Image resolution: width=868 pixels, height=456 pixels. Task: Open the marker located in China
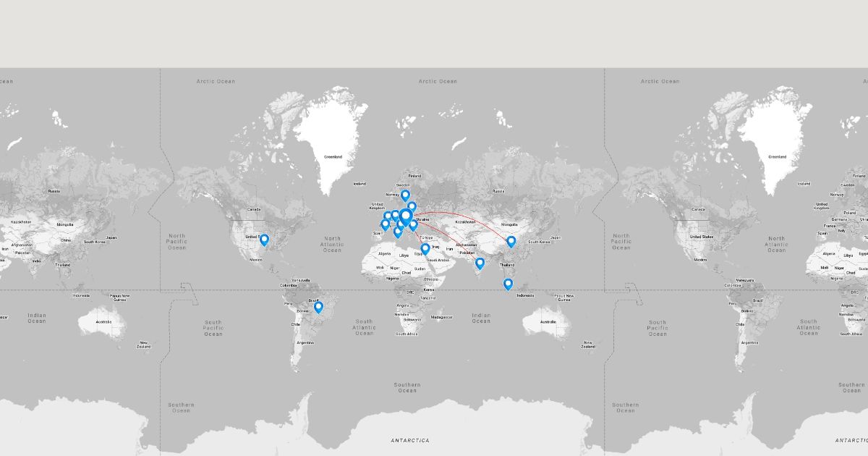[511, 241]
